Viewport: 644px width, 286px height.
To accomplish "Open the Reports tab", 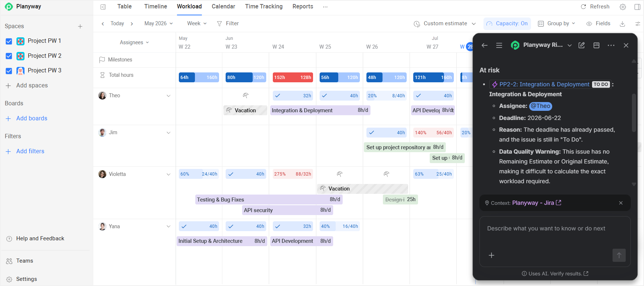I will [x=303, y=7].
